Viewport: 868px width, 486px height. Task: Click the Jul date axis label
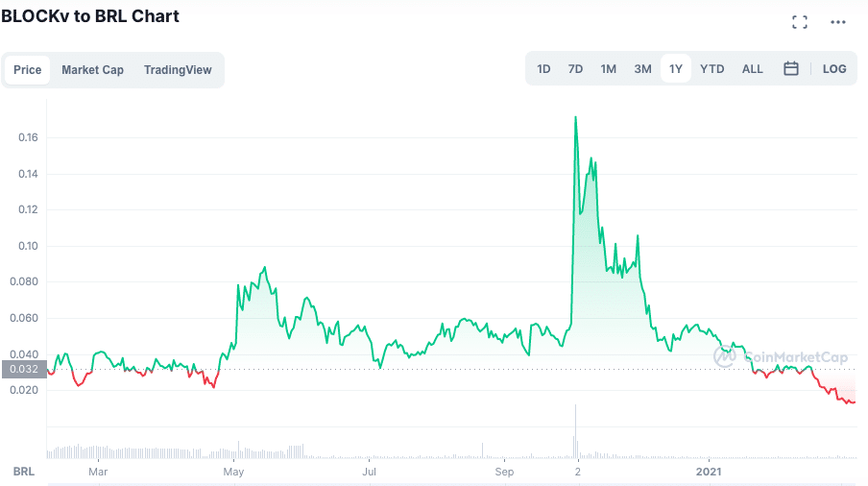tap(370, 472)
